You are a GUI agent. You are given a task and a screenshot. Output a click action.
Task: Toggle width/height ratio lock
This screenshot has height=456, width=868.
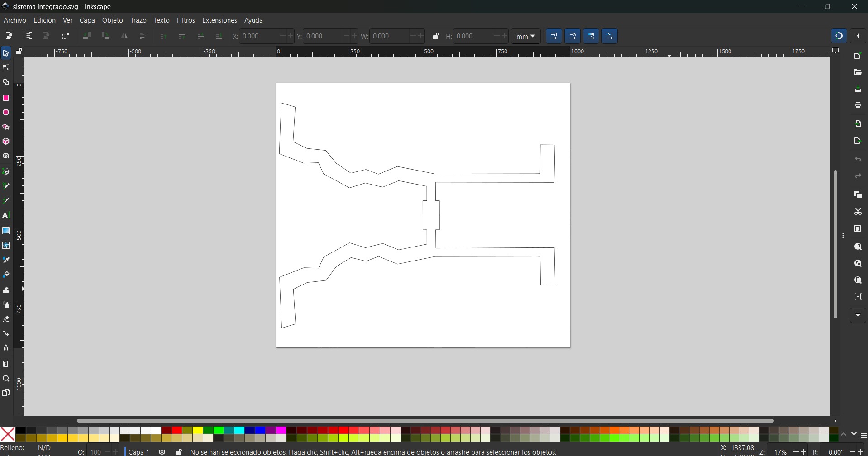coord(436,36)
